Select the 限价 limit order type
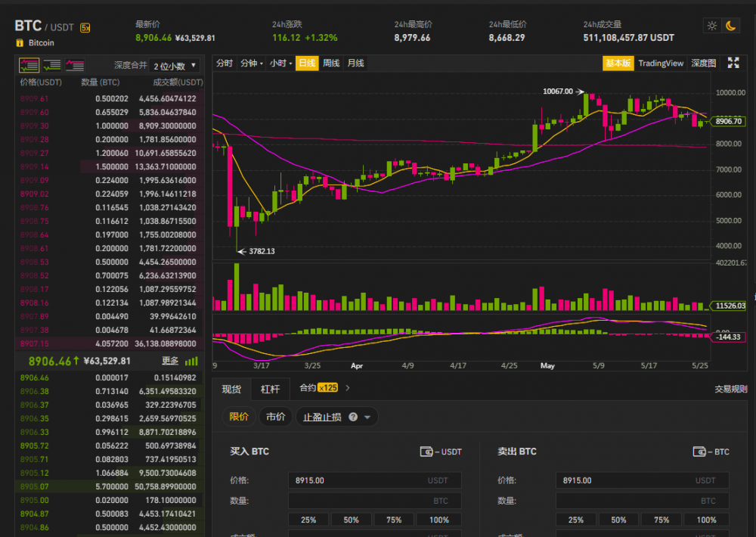This screenshot has height=537, width=756. coord(238,417)
